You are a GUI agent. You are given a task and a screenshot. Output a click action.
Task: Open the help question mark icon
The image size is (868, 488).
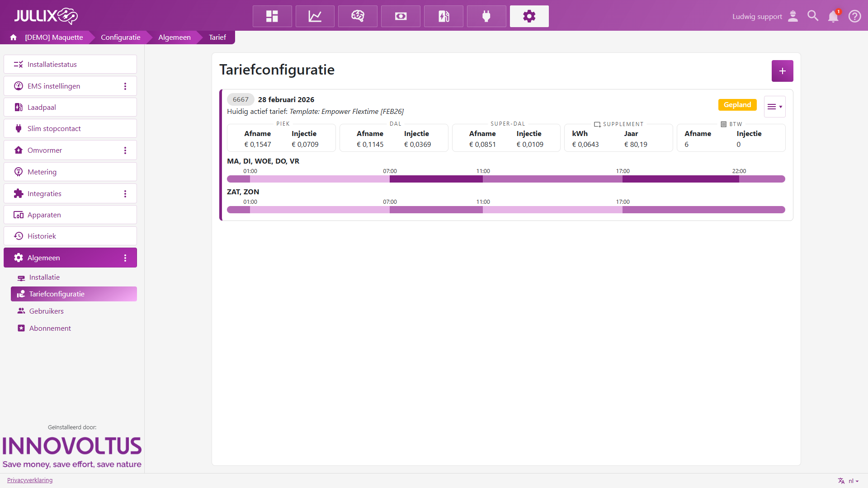[x=854, y=16]
